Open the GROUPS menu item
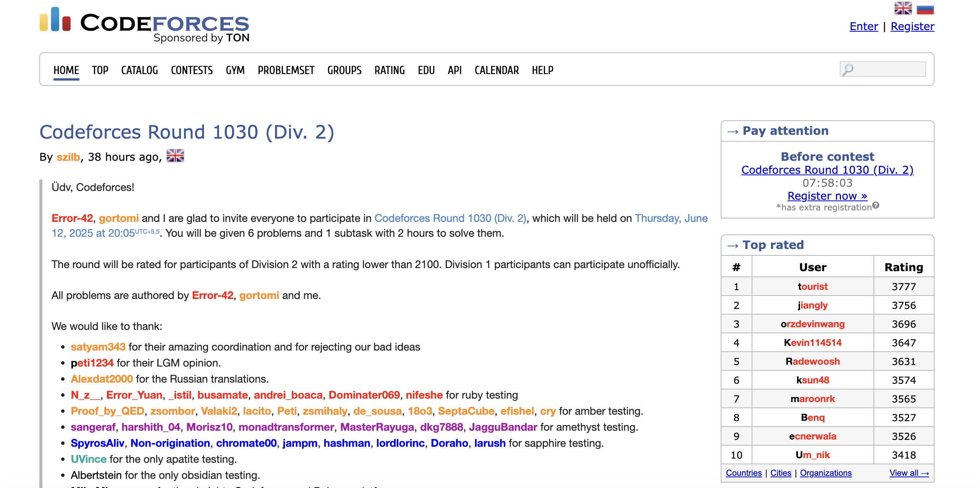Screen dimensions: 980x488 click(x=344, y=70)
